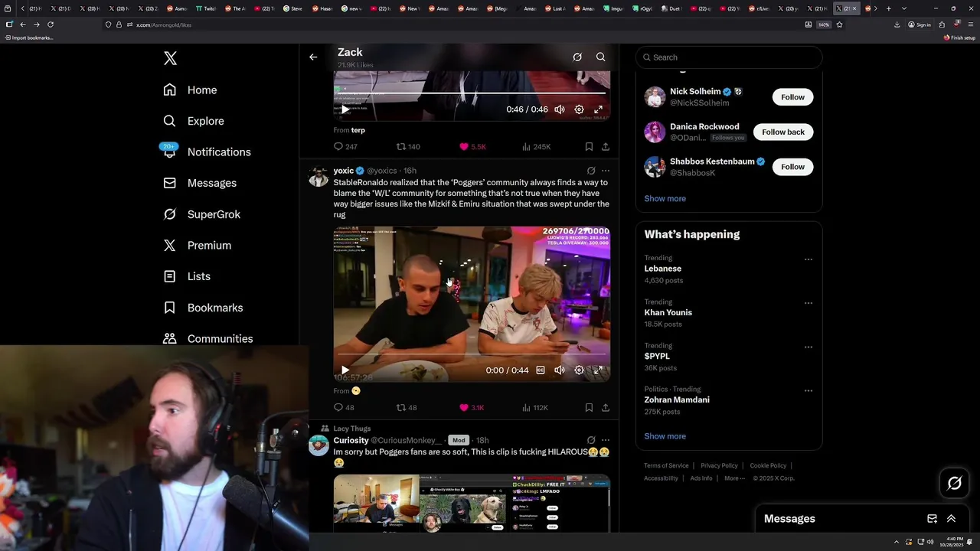Open the Grok floating button
The height and width of the screenshot is (551, 980).
tap(954, 483)
